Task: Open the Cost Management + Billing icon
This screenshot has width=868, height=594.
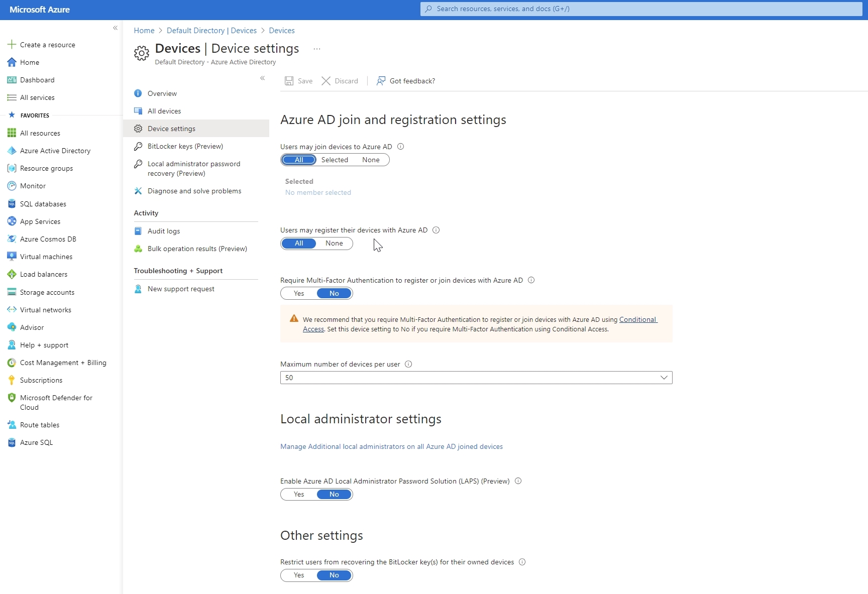Action: click(x=12, y=363)
